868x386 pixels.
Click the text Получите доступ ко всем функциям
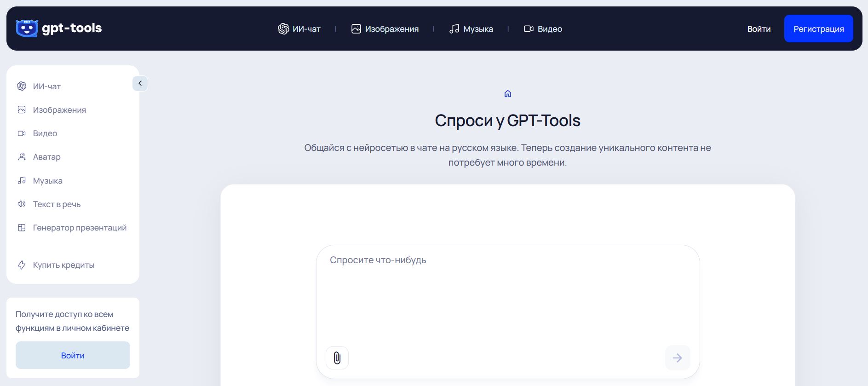click(x=72, y=321)
